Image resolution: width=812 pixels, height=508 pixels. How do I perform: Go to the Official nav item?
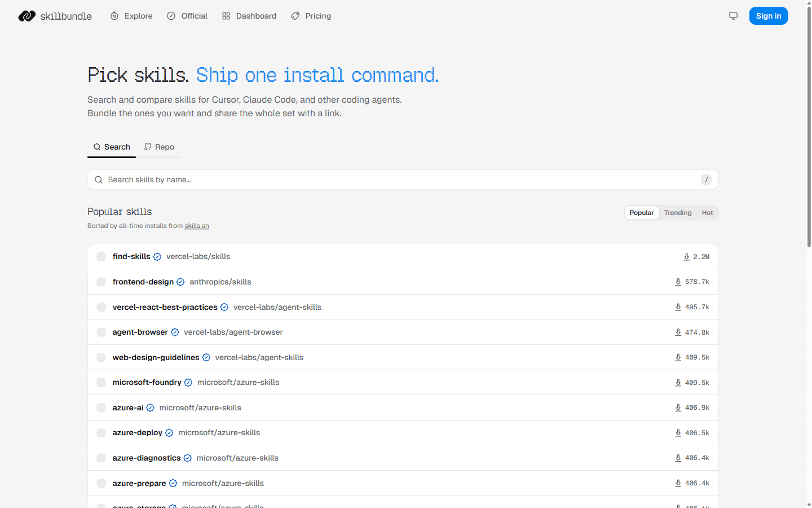click(x=187, y=16)
